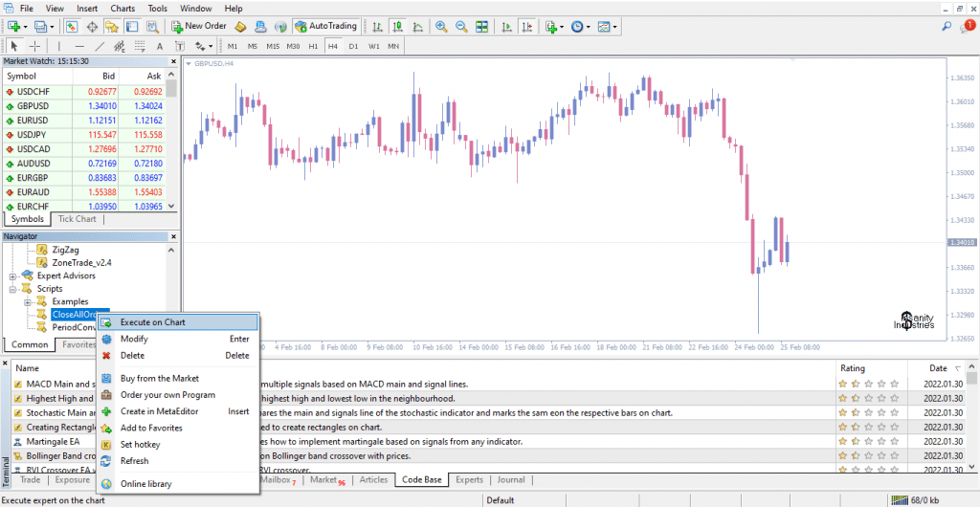The height and width of the screenshot is (507, 980).
Task: Click the Zoom In magnifier icon
Action: [441, 27]
